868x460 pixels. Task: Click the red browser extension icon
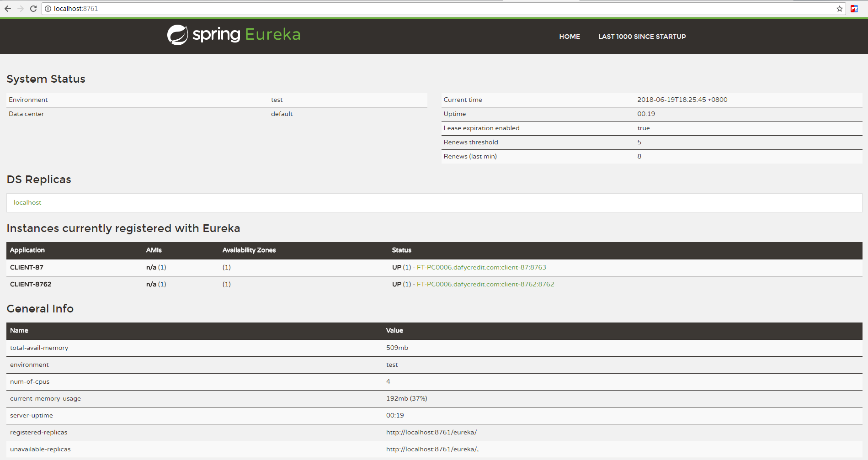[854, 8]
